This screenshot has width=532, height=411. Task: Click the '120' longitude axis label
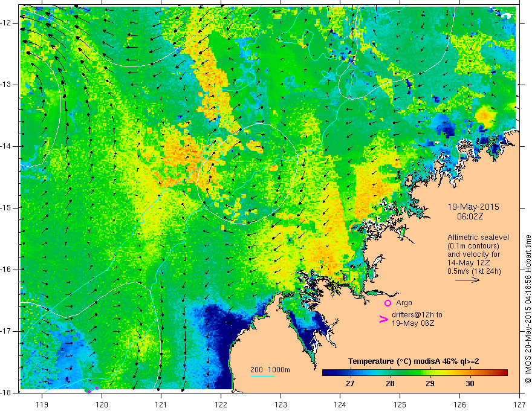point(102,404)
